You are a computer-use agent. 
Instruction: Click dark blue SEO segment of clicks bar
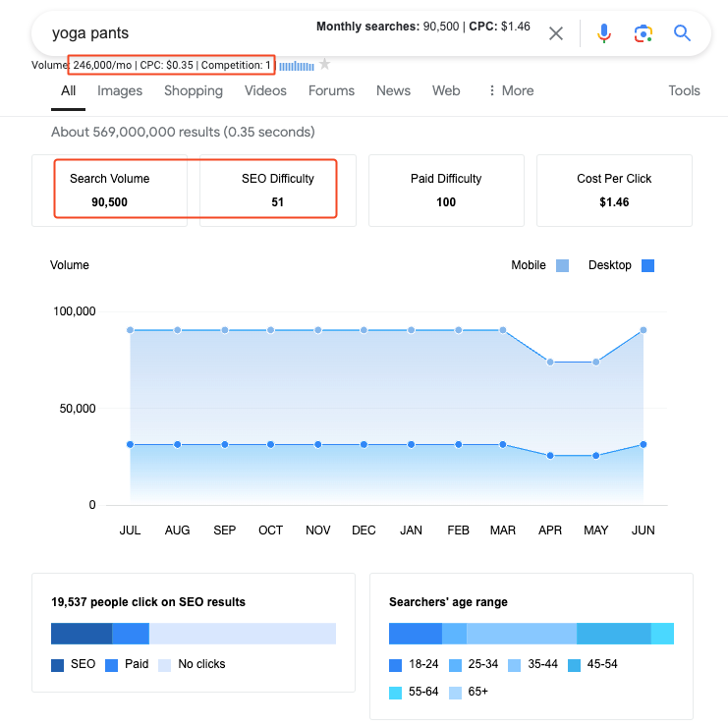coord(82,634)
